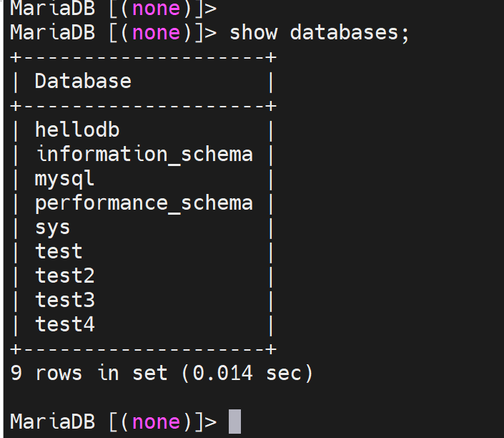Click the 9 rows in set text
Screen dimensions: 504x438
click(89, 373)
